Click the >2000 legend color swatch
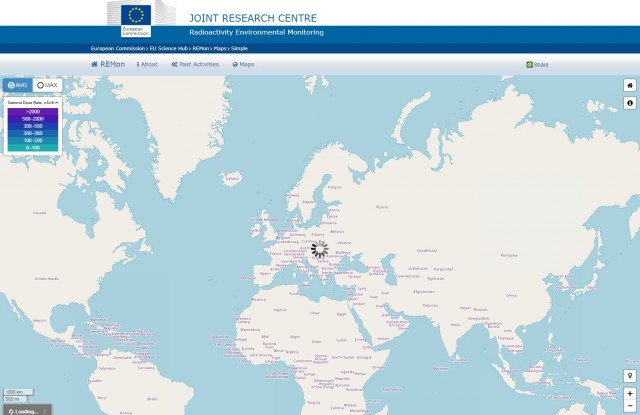The image size is (640, 415). pos(33,111)
